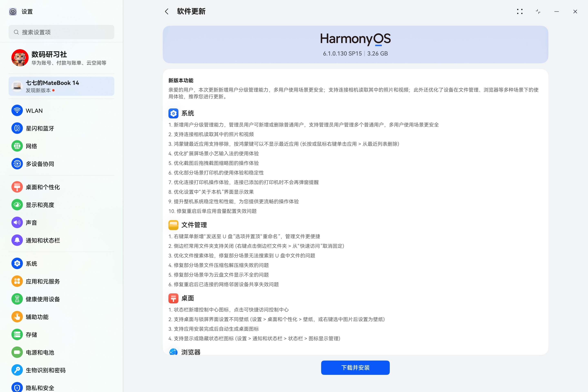Viewport: 588px width, 392px height.
Task: Click the WLAN wifi icon
Action: click(17, 110)
